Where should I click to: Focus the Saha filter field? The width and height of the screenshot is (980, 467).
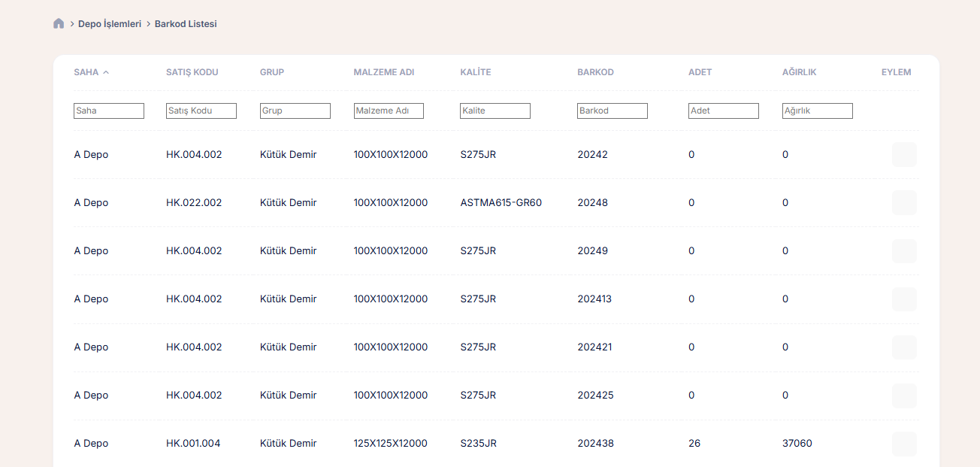[x=109, y=111]
